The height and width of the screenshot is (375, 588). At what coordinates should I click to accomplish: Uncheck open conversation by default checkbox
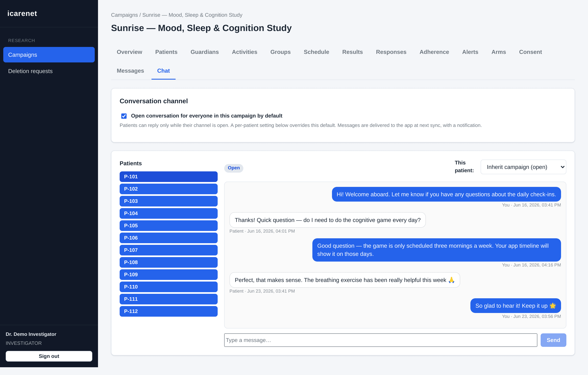pos(124,116)
